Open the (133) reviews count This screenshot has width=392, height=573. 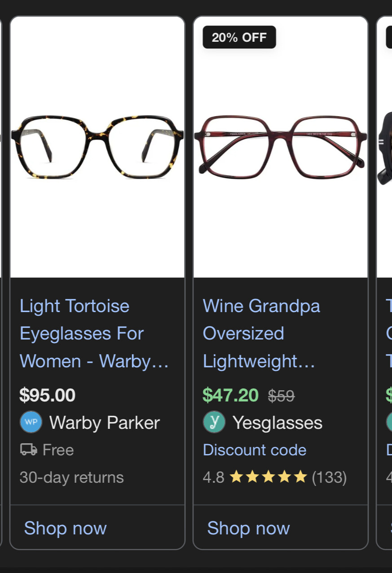click(x=329, y=477)
